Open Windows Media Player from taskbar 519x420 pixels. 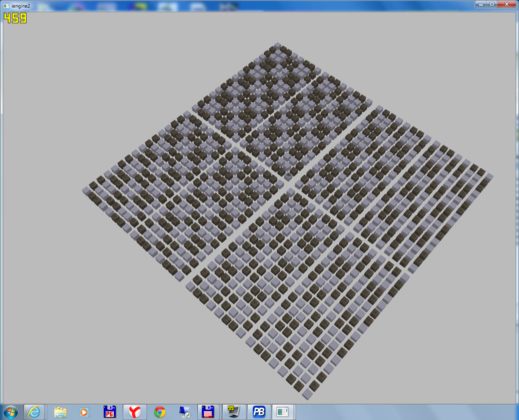coord(84,412)
